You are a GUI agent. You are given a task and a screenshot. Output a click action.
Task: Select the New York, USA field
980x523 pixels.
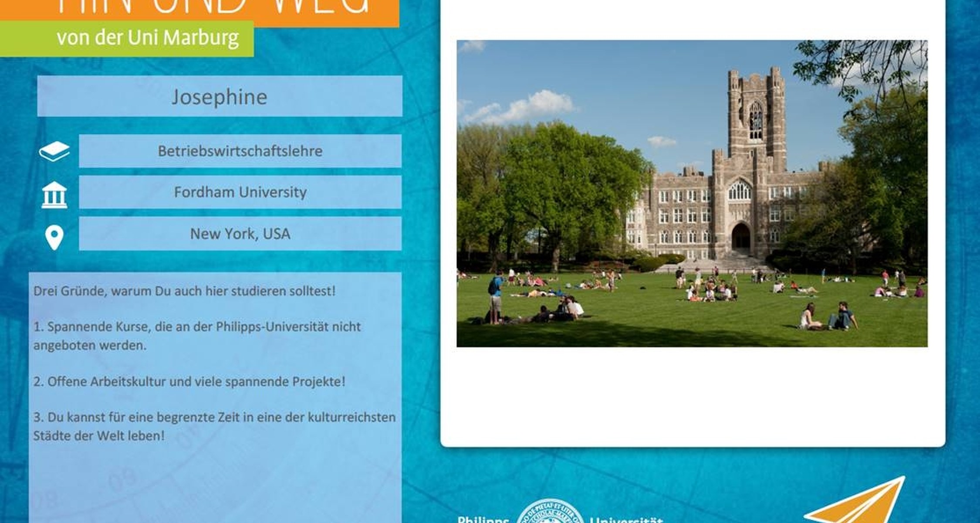[240, 234]
